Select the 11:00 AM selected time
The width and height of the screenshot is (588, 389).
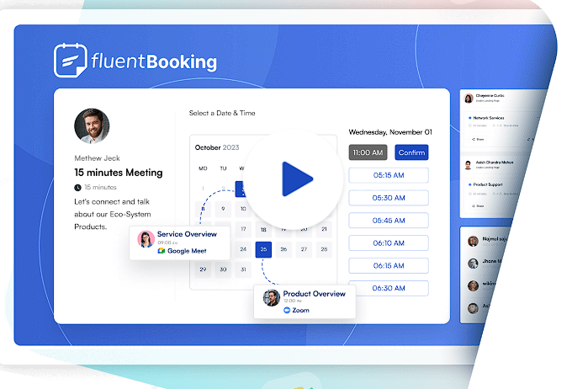point(368,152)
